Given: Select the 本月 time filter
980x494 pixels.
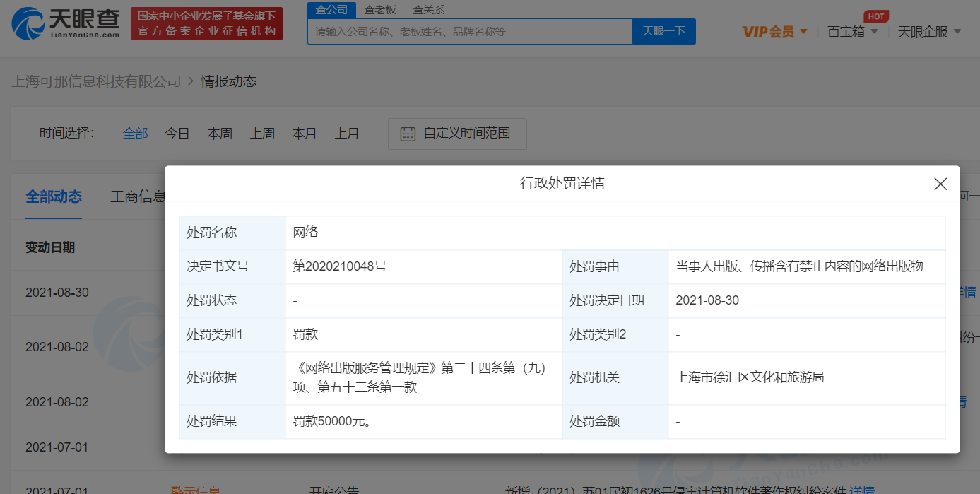Looking at the screenshot, I should pyautogui.click(x=305, y=134).
